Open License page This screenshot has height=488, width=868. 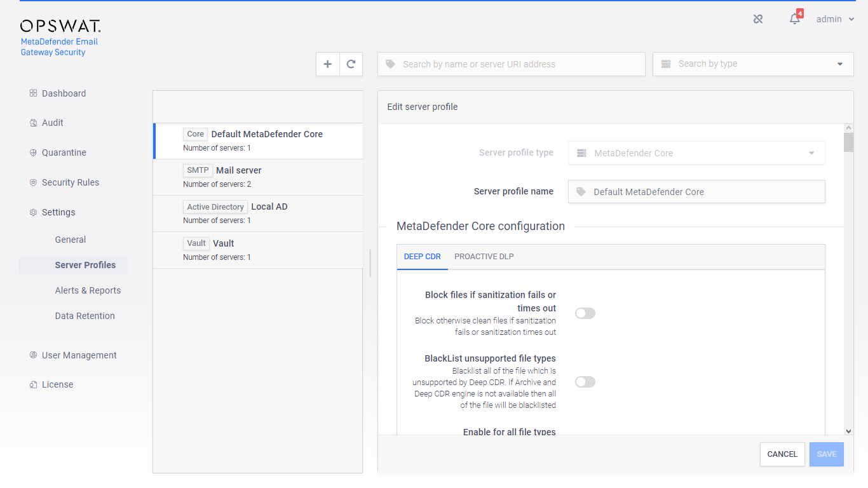(x=58, y=384)
